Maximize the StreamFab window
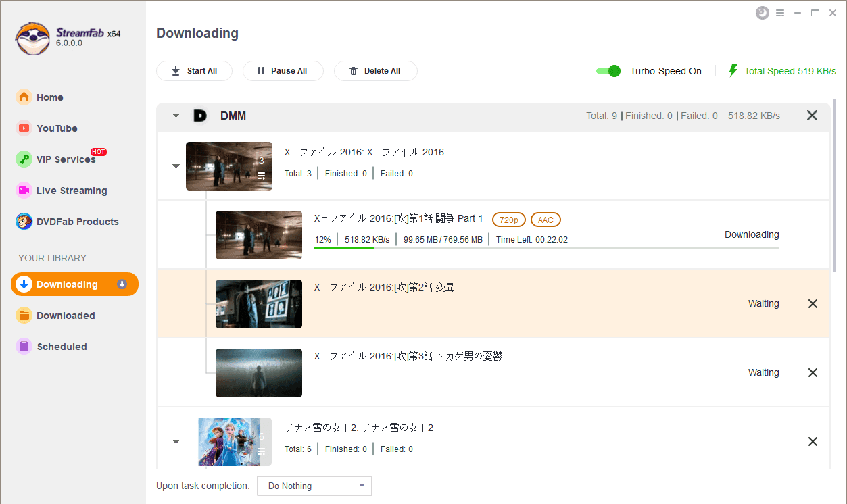The image size is (847, 504). pyautogui.click(x=815, y=13)
